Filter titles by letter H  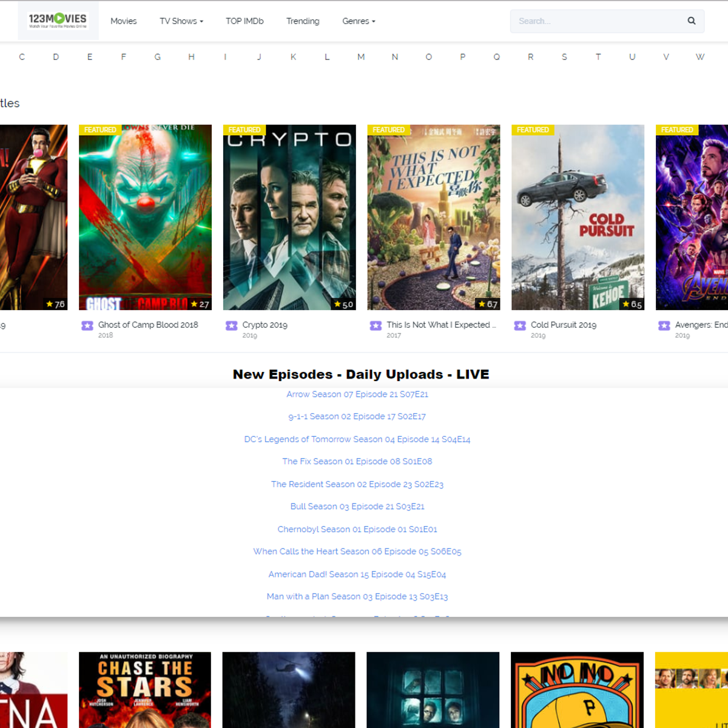coord(191,57)
